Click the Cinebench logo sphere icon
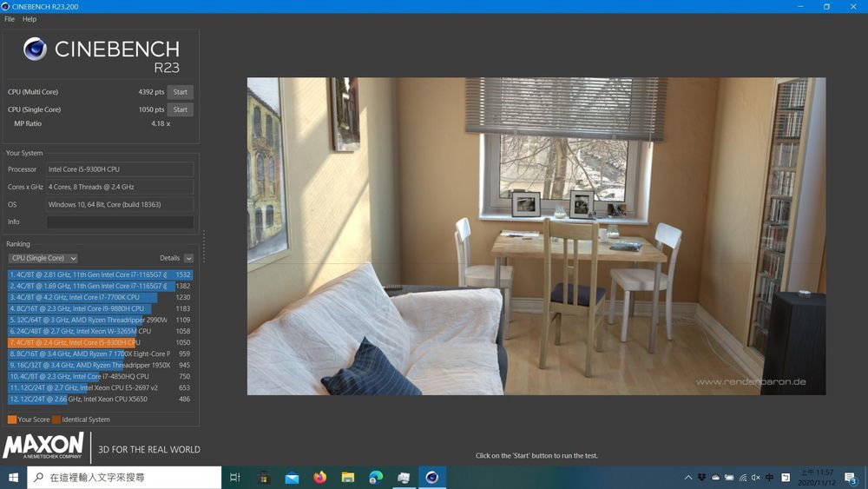The width and height of the screenshot is (868, 489). point(35,49)
